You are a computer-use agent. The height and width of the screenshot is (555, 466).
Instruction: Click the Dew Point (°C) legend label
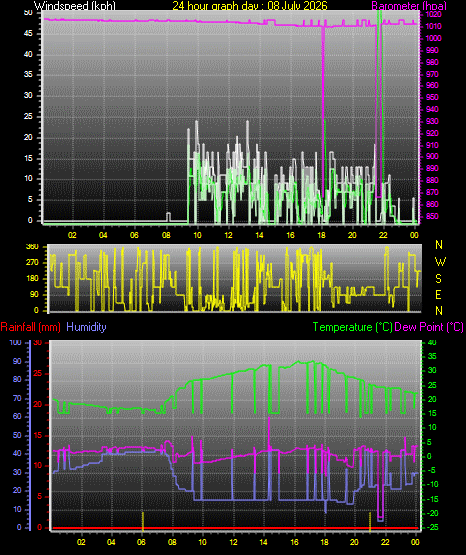pos(429,327)
